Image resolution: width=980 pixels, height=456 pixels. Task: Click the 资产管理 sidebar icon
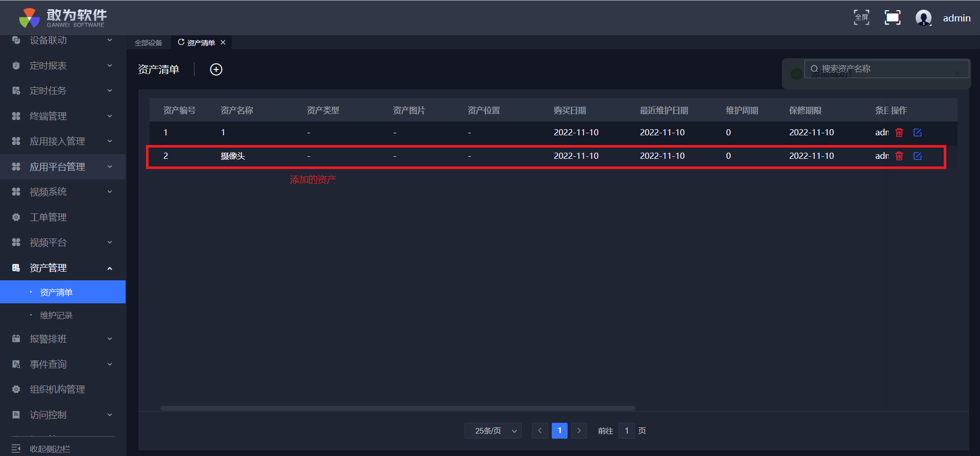tap(16, 268)
